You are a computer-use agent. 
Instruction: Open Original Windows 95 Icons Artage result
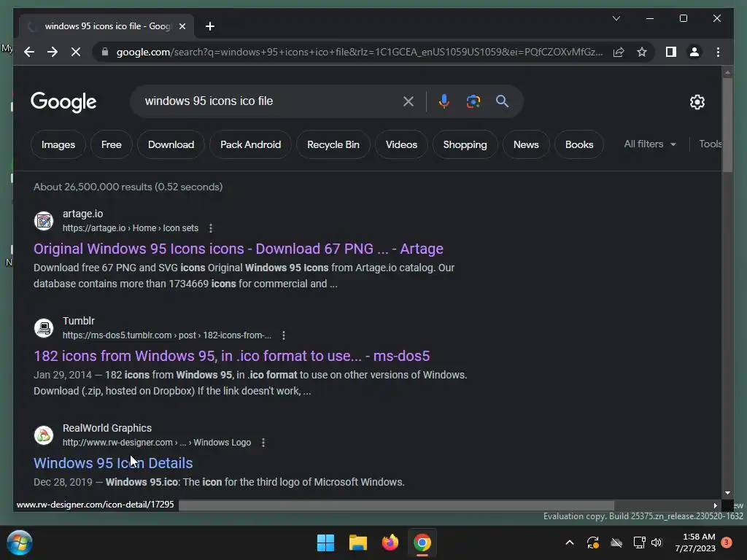(x=239, y=249)
